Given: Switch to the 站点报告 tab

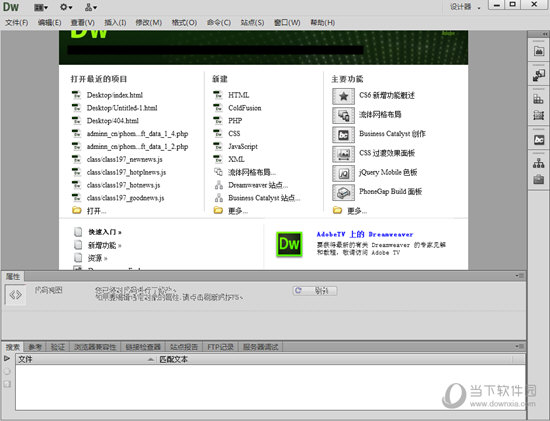Looking at the screenshot, I should coord(184,347).
